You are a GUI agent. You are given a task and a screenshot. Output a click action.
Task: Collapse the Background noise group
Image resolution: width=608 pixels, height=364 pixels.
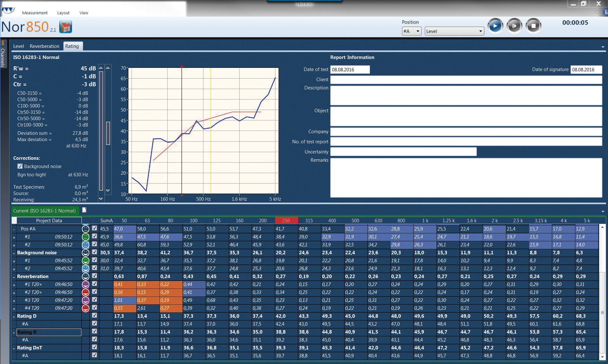click(14, 253)
